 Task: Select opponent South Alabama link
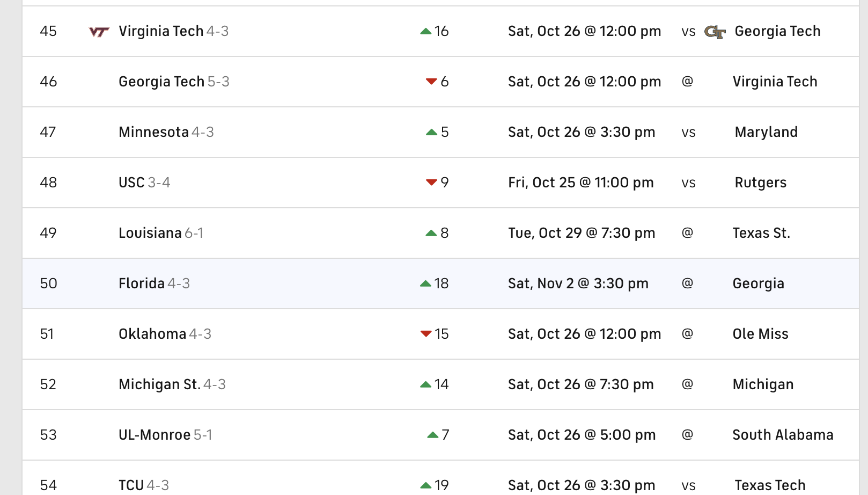tap(783, 435)
